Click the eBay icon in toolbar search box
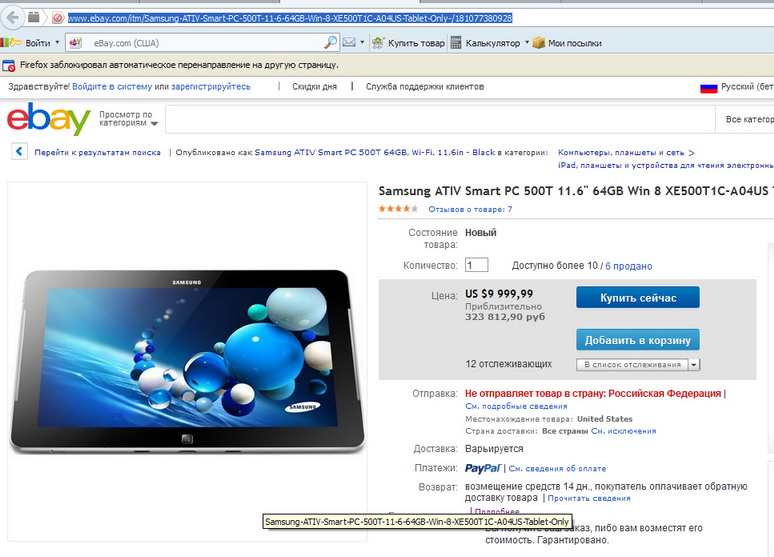774x557 pixels. click(76, 42)
